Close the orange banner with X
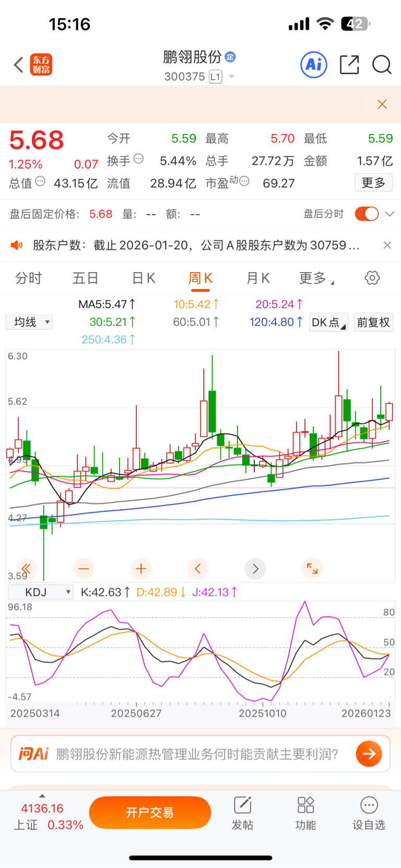Image resolution: width=401 pixels, height=868 pixels. (382, 104)
